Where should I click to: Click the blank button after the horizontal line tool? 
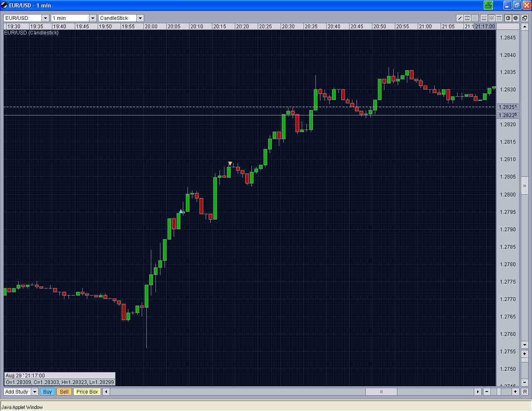(x=475, y=18)
